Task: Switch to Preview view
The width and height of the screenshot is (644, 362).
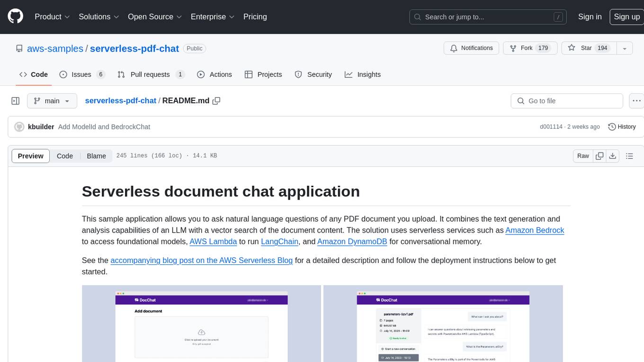Action: coord(31,156)
